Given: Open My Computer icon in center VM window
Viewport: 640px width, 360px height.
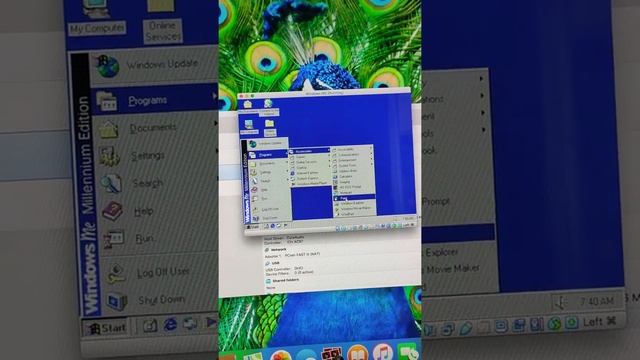Looking at the screenshot, I should (249, 127).
